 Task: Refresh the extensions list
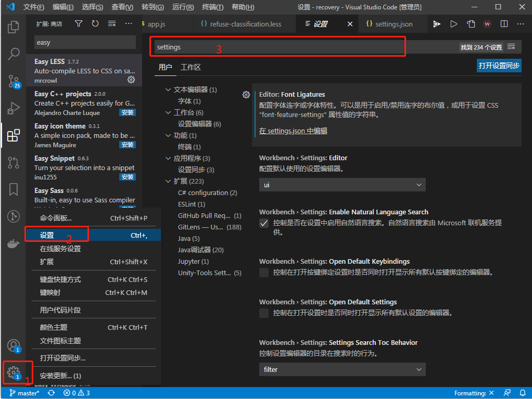coord(95,23)
